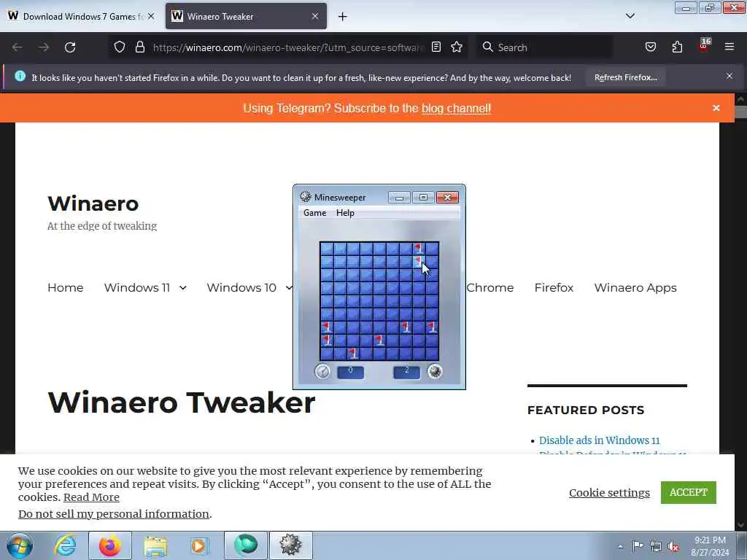
Task: Open the Minesweeper Help menu
Action: pos(345,213)
